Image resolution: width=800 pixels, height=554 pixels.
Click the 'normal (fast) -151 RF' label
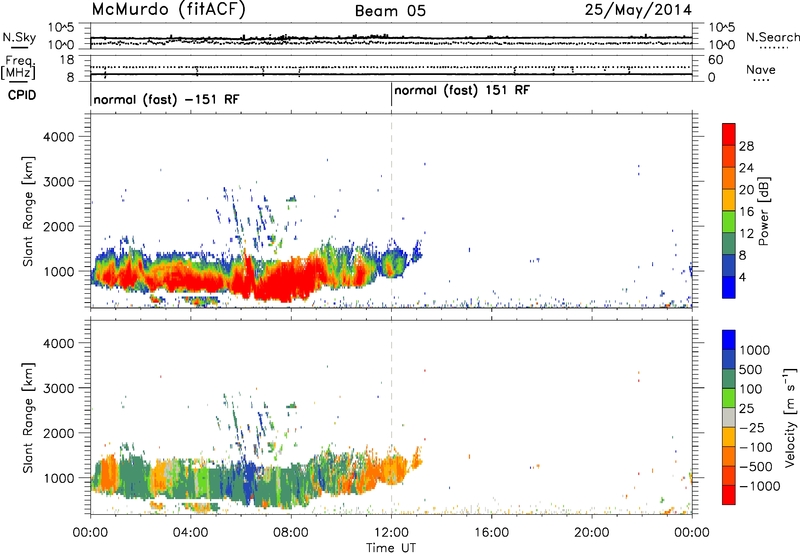click(x=166, y=99)
